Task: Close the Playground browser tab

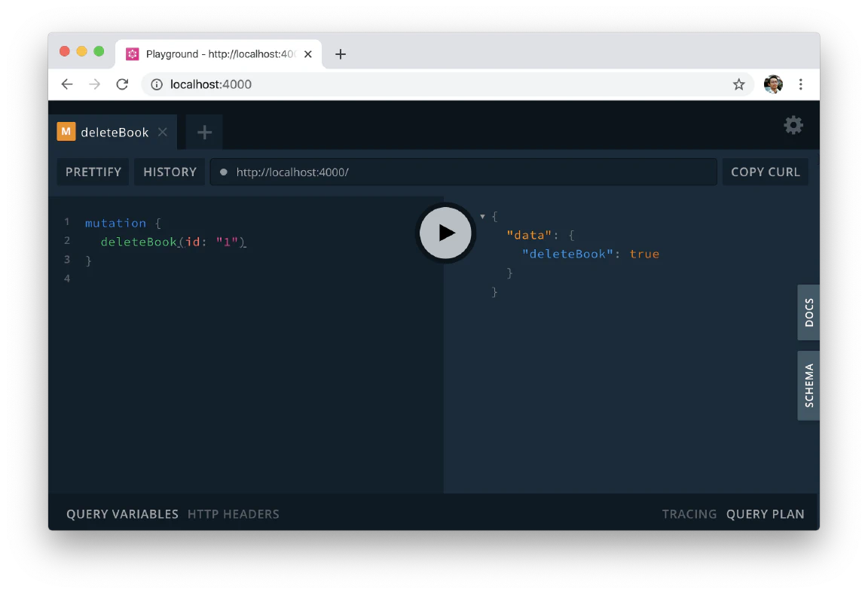Action: click(307, 54)
